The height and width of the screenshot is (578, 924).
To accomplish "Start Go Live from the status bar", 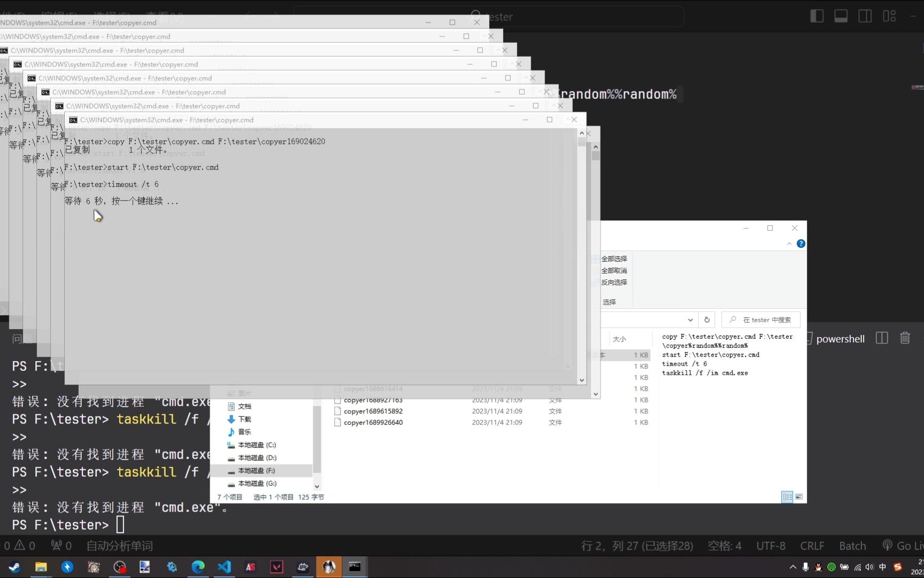I will click(907, 545).
